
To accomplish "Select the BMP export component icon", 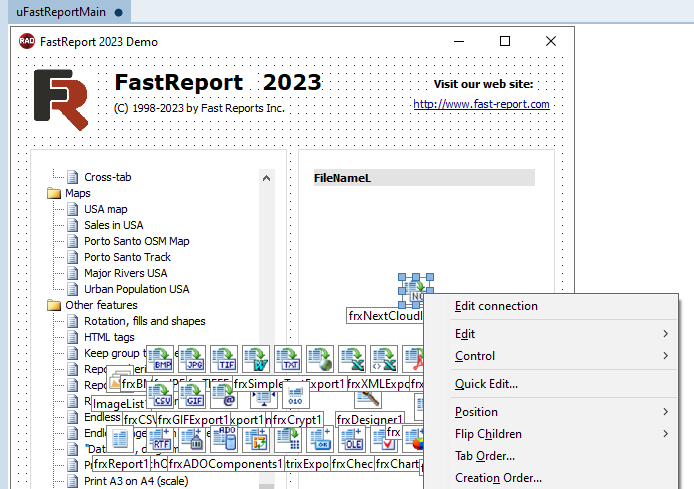I will click(162, 359).
